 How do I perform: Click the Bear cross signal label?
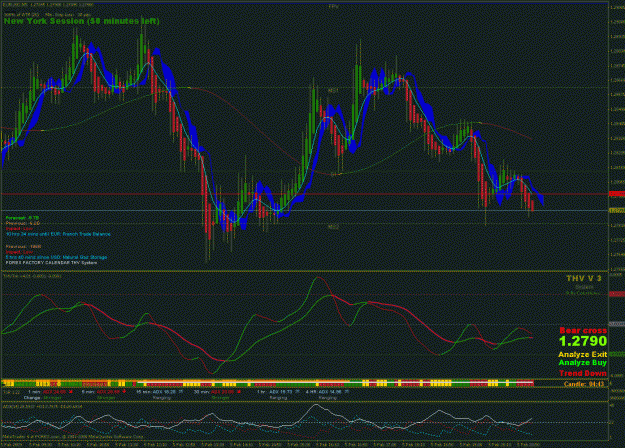pos(583,330)
